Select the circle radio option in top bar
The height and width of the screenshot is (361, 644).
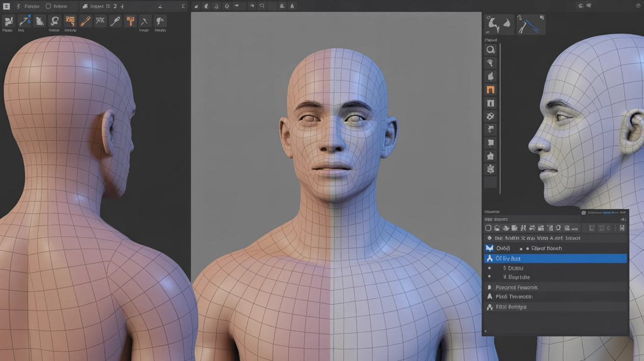[x=49, y=6]
